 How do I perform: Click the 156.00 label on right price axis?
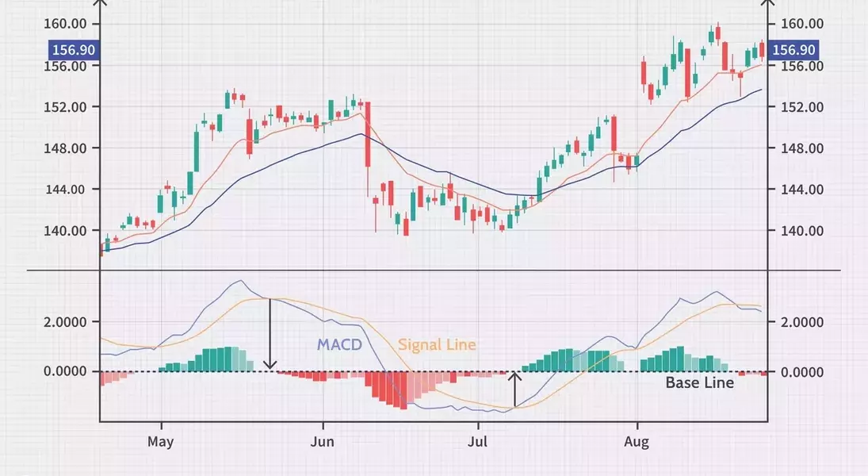tap(802, 67)
